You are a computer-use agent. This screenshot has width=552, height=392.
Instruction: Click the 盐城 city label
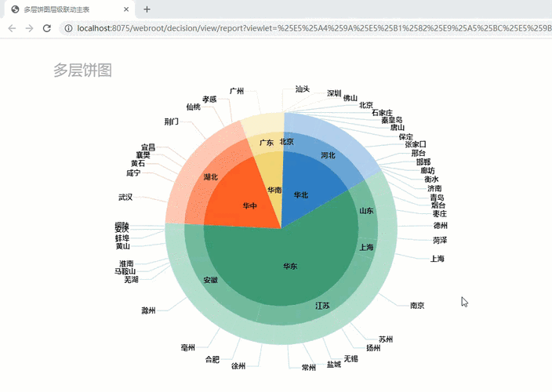pyautogui.click(x=334, y=365)
